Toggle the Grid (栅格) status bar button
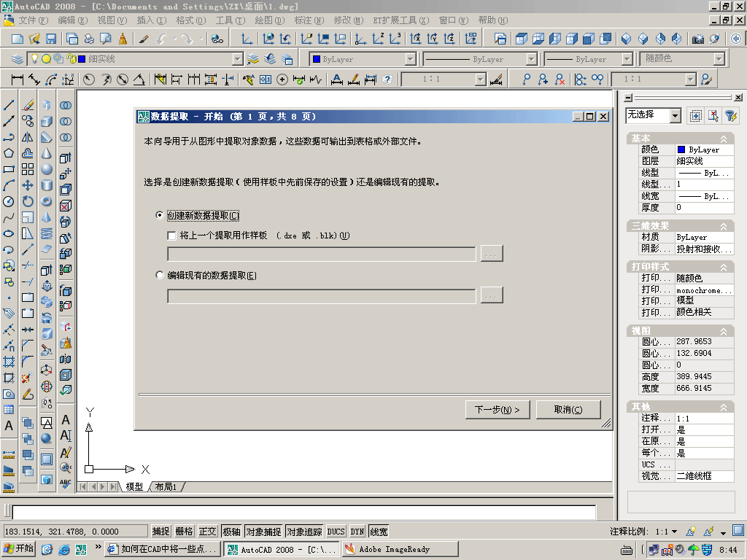 (x=185, y=532)
